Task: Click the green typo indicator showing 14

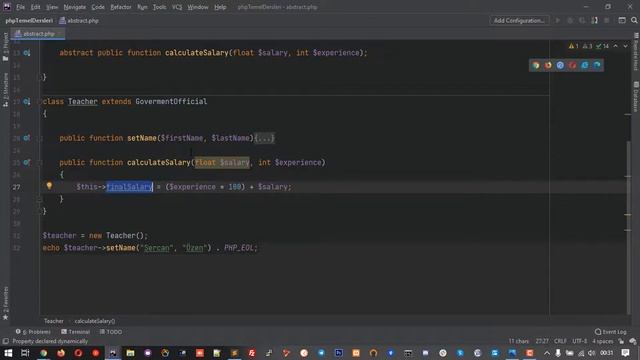Action: [x=602, y=46]
